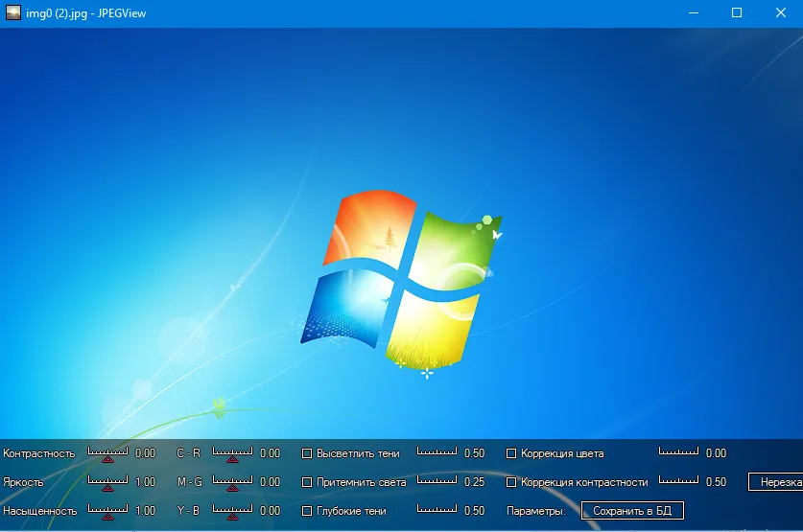Click the Нерезка button
803x532 pixels.
(x=776, y=482)
